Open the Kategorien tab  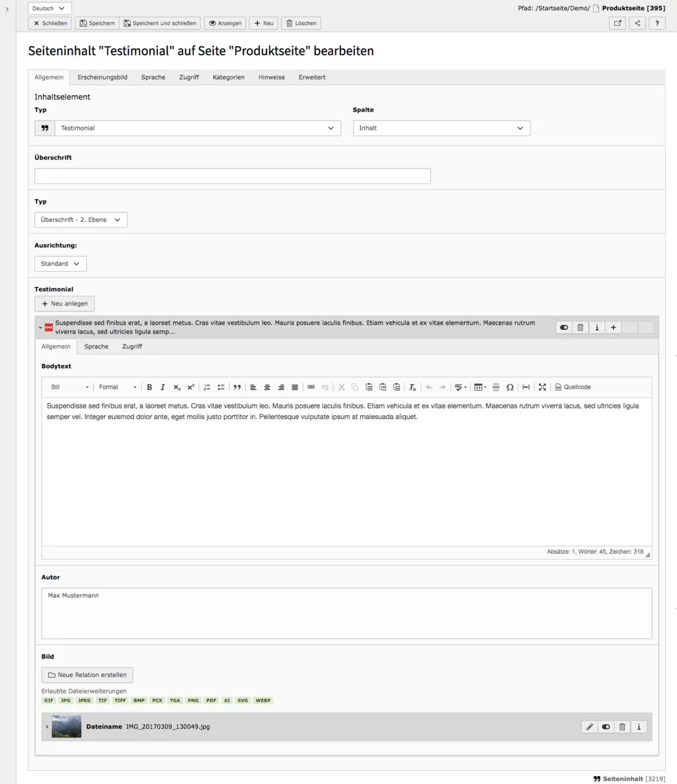[228, 77]
